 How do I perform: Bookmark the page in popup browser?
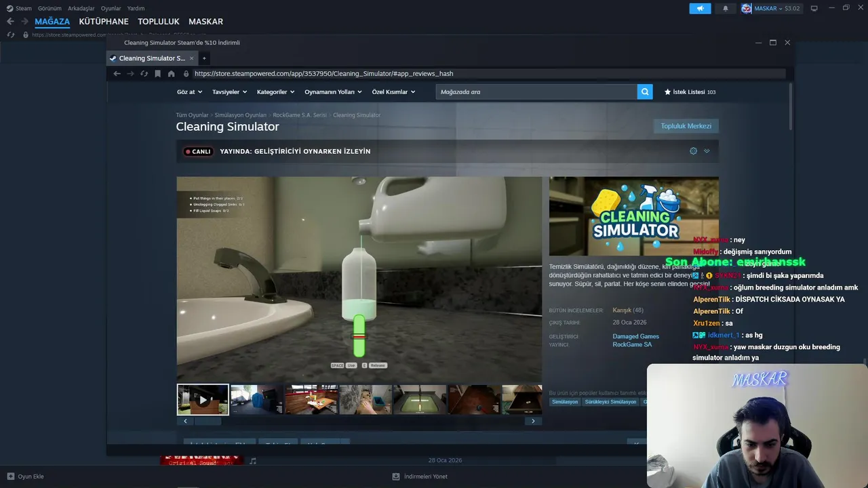click(x=157, y=73)
